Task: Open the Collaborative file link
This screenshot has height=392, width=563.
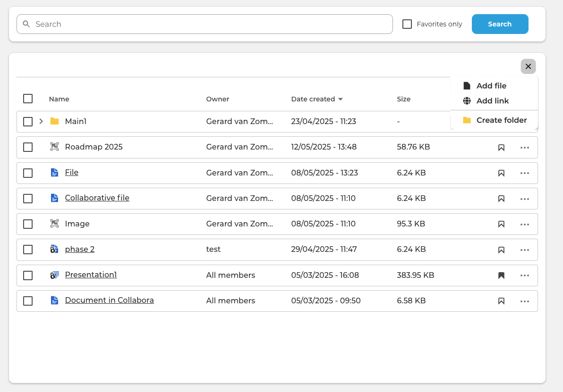Action: click(97, 198)
